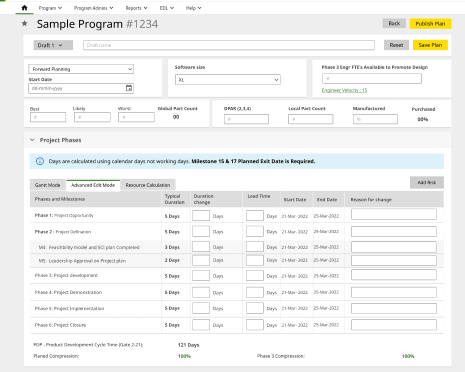Focus Phase 6 Lead Time field
The width and height of the screenshot is (465, 372).
pyautogui.click(x=255, y=325)
